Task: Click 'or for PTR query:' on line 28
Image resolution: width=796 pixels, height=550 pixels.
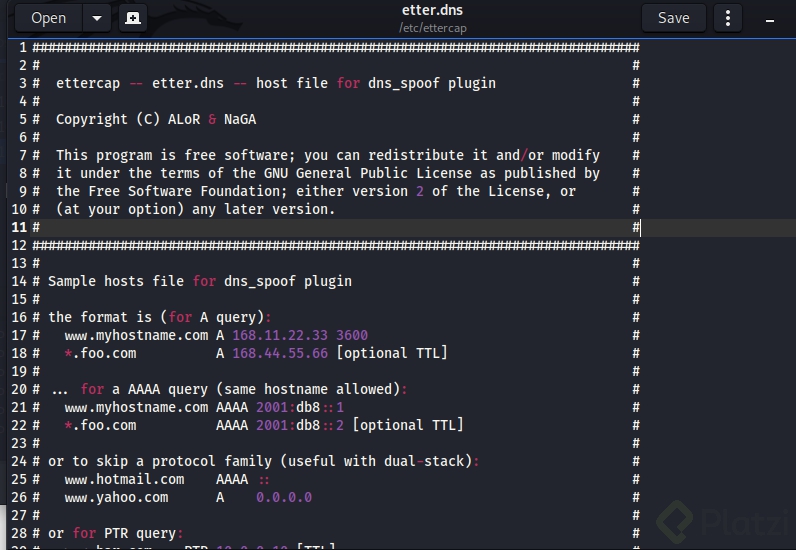Action: coord(115,533)
